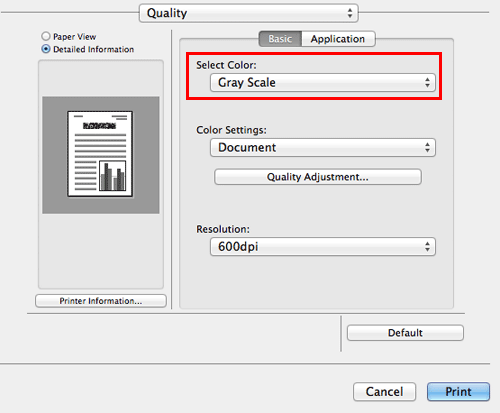This screenshot has width=500, height=413.
Task: Click the document preview thumbnail
Action: pyautogui.click(x=100, y=154)
